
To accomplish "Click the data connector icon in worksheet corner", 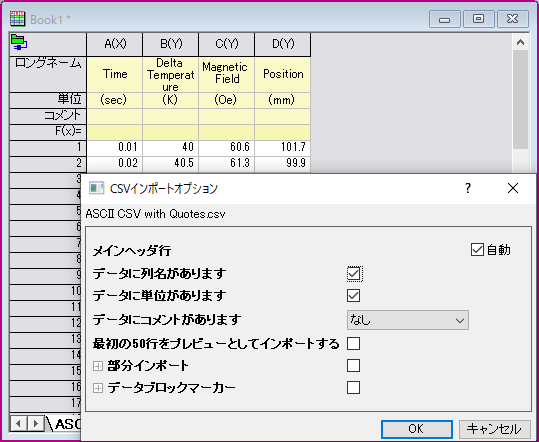I will 19,42.
